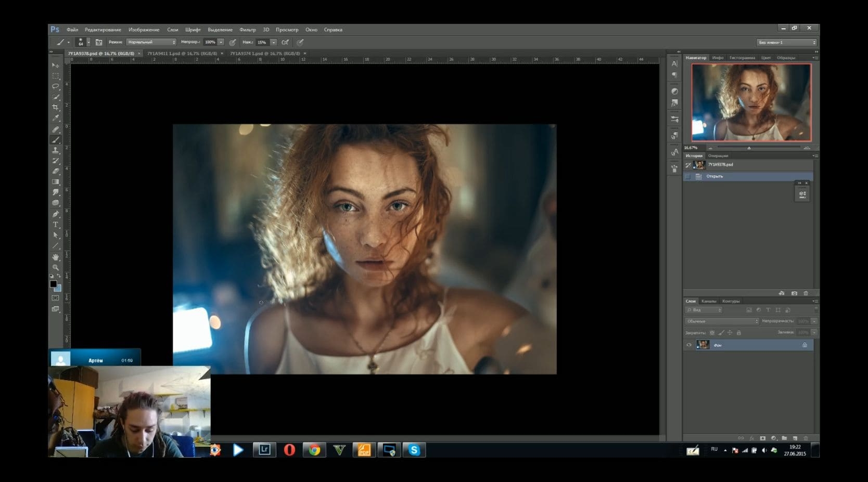Open the Navigator panel menu
868x482 pixels.
coord(815,58)
